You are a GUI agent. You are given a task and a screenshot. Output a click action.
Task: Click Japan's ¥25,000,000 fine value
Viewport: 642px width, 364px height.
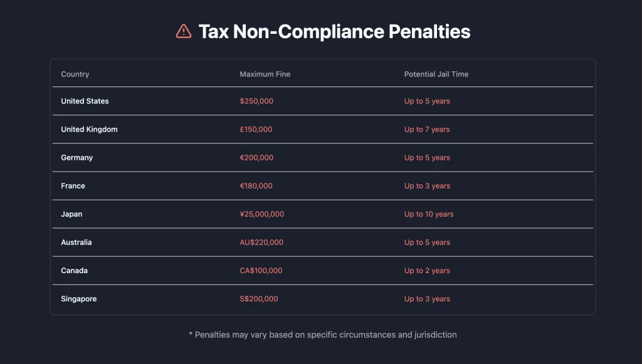(261, 214)
